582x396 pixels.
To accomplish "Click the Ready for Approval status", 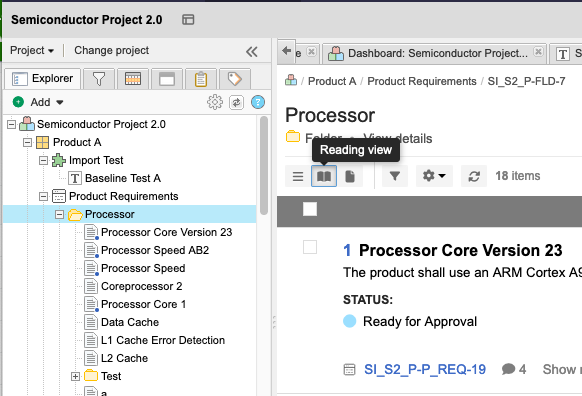I will pos(420,321).
